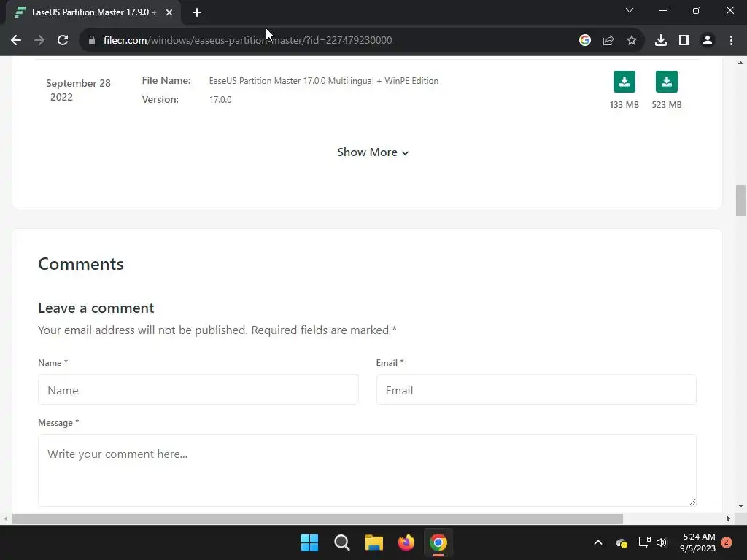The image size is (747, 560).
Task: Launch Firefox from the taskbar
Action: tap(406, 542)
